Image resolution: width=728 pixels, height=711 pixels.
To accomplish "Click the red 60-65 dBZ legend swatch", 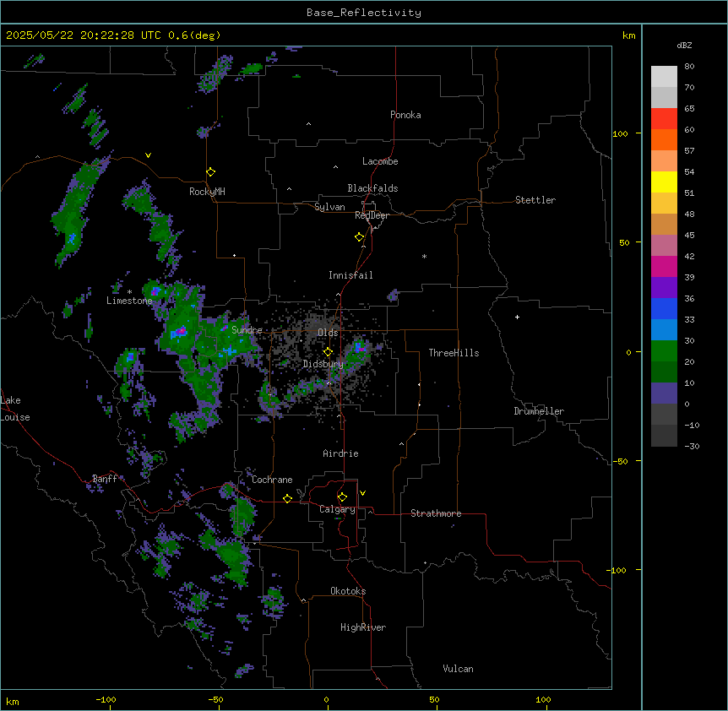I will pos(664,118).
